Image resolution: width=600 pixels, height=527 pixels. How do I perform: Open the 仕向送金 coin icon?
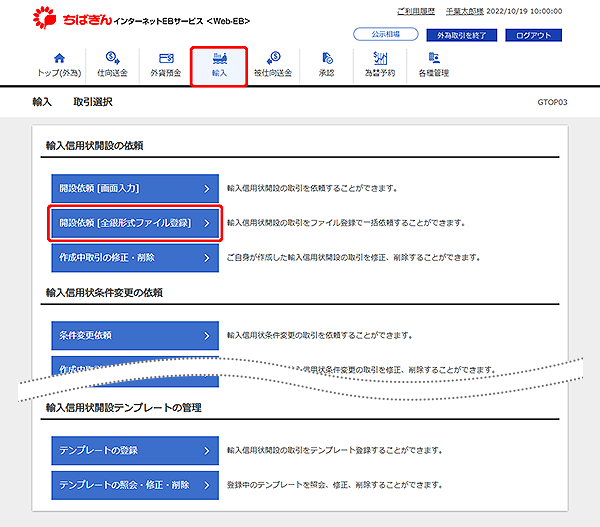coord(112,58)
